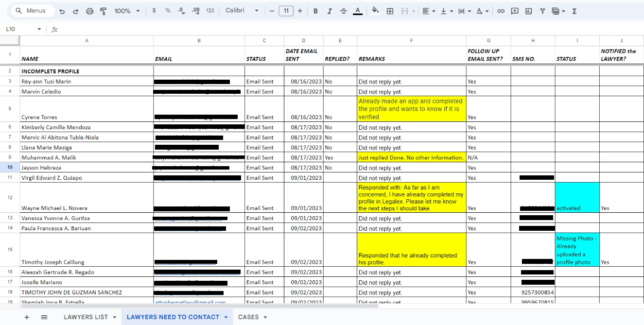The width and height of the screenshot is (644, 325).
Task: Insert a chart
Action: [528, 11]
